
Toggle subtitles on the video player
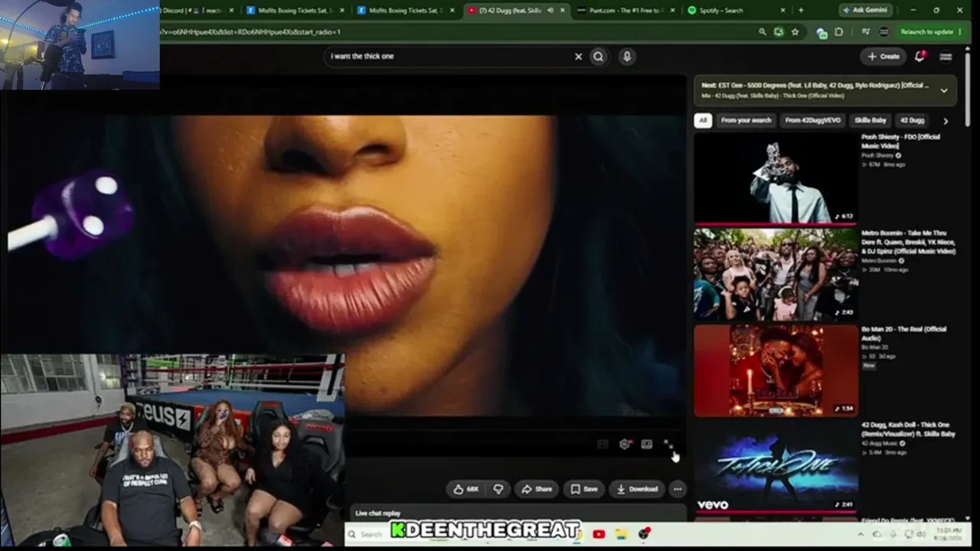click(x=603, y=444)
